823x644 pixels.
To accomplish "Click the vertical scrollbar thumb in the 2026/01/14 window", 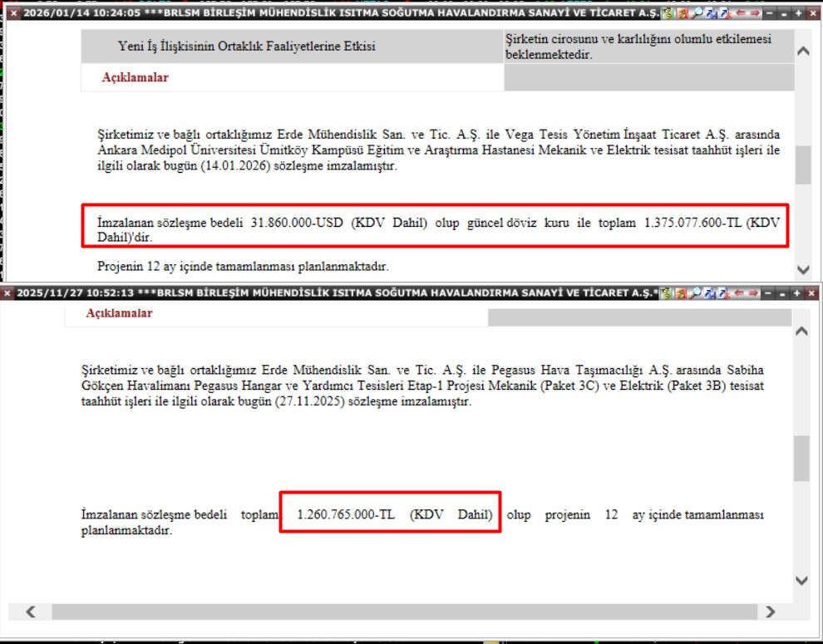I will coord(803,165).
